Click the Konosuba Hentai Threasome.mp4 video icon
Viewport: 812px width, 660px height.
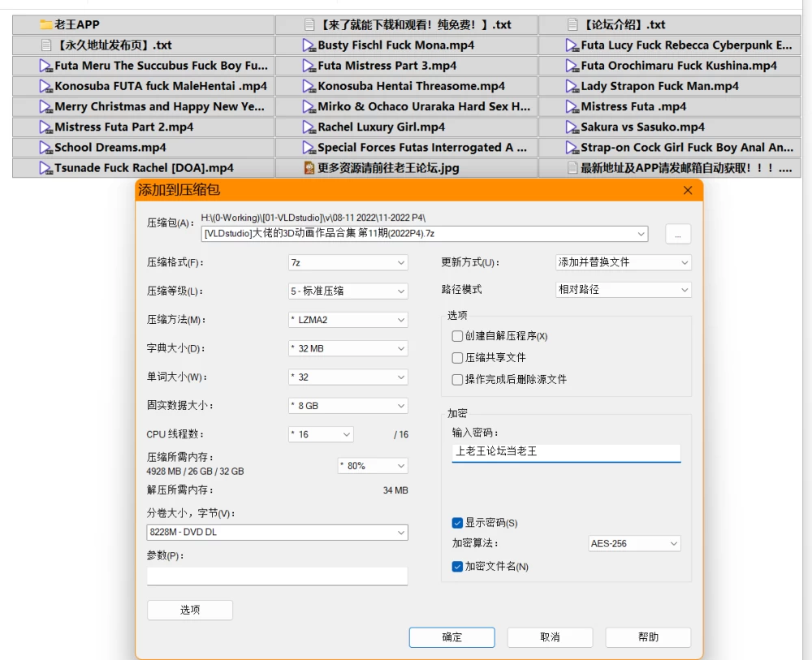(x=309, y=86)
